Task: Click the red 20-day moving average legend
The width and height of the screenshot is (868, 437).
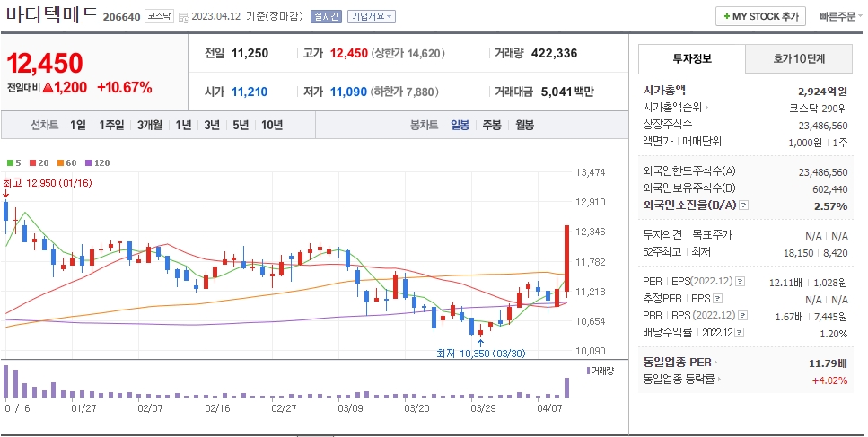Action: [39, 162]
